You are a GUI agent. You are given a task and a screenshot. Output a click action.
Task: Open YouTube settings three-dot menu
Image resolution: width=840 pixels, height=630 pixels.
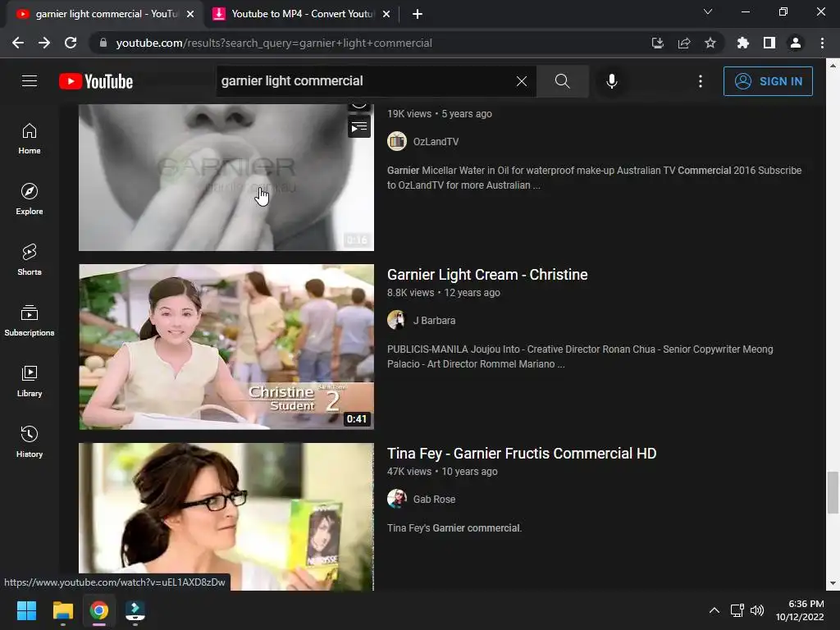pyautogui.click(x=701, y=81)
